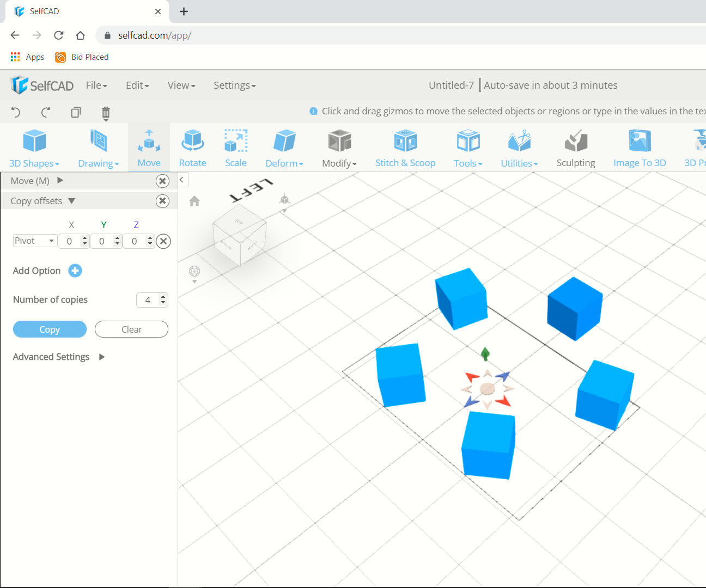The width and height of the screenshot is (706, 588).
Task: Click the Delete trash icon
Action: [x=106, y=113]
